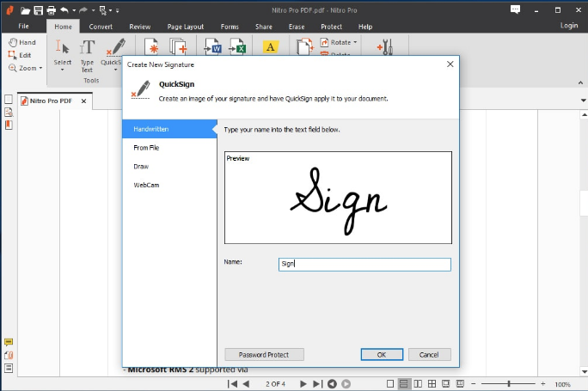588x391 pixels.
Task: Cancel the Create New Signature dialog
Action: point(429,355)
